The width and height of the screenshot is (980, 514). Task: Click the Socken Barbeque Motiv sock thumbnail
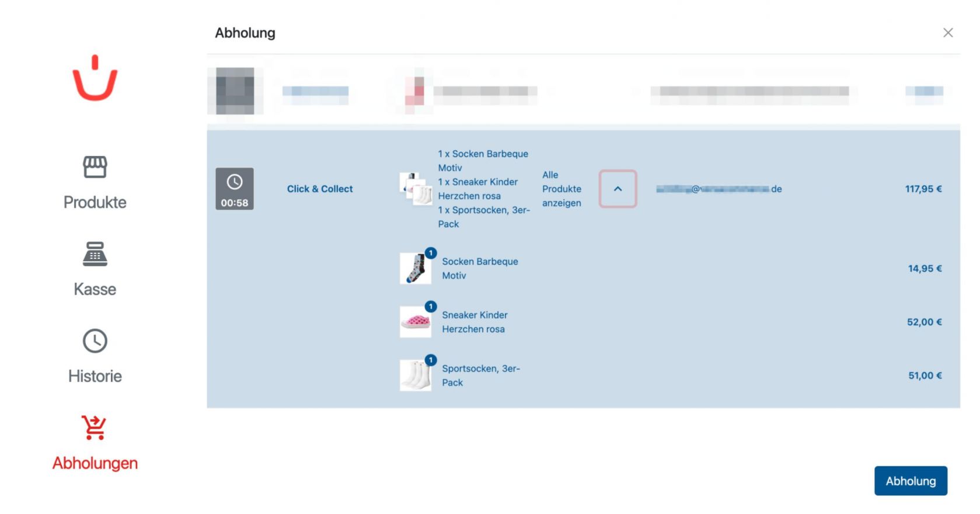416,268
